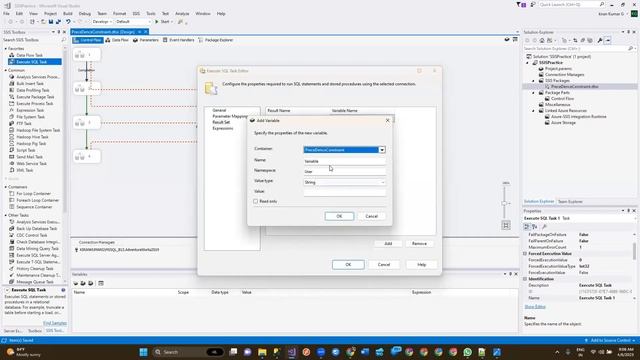Viewport: 640px width, 360px height.
Task: Click the Solution Explorer Properties wrench icon
Action: [x=600, y=40]
